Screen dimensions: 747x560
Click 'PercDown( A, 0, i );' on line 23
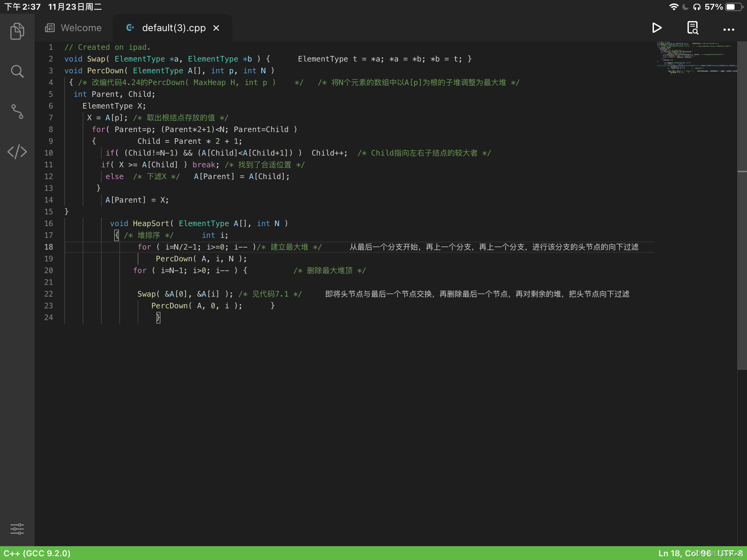tap(197, 306)
